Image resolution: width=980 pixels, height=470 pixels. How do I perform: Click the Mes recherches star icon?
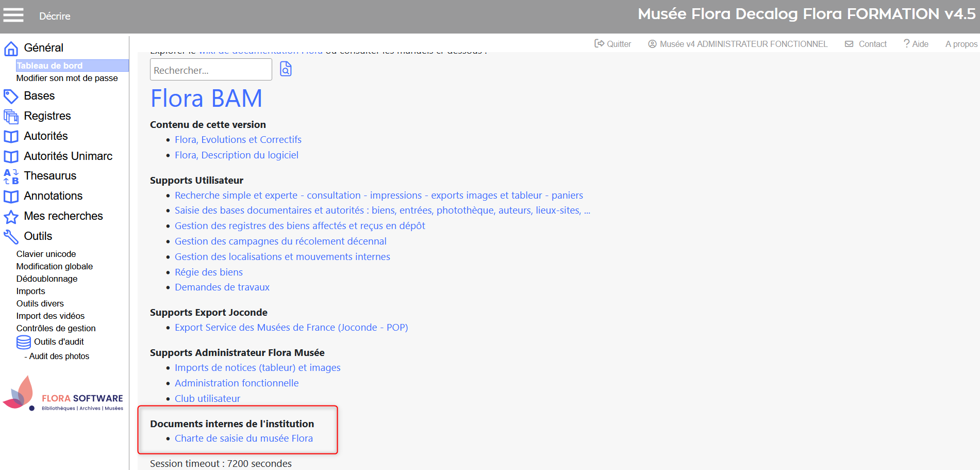pyautogui.click(x=11, y=217)
